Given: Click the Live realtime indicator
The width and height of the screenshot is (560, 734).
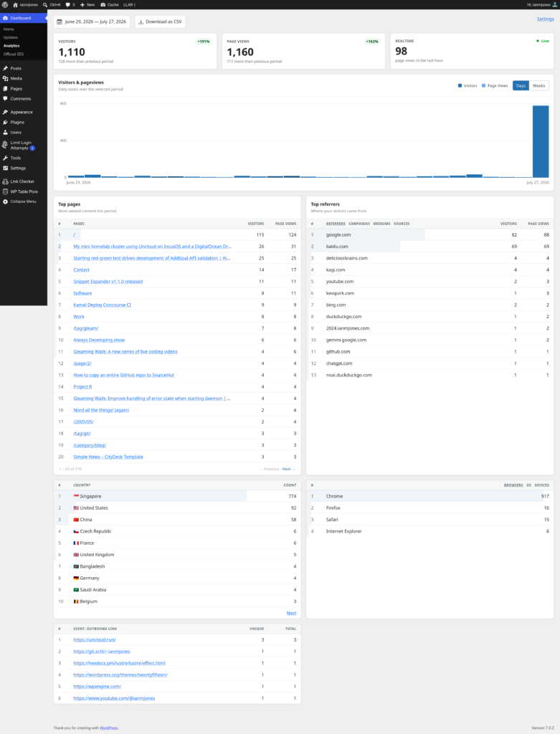Looking at the screenshot, I should 543,41.
